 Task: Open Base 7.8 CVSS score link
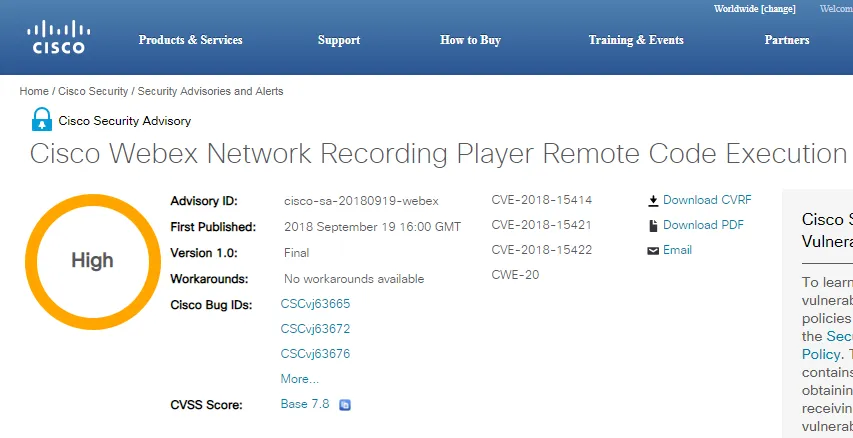point(305,404)
